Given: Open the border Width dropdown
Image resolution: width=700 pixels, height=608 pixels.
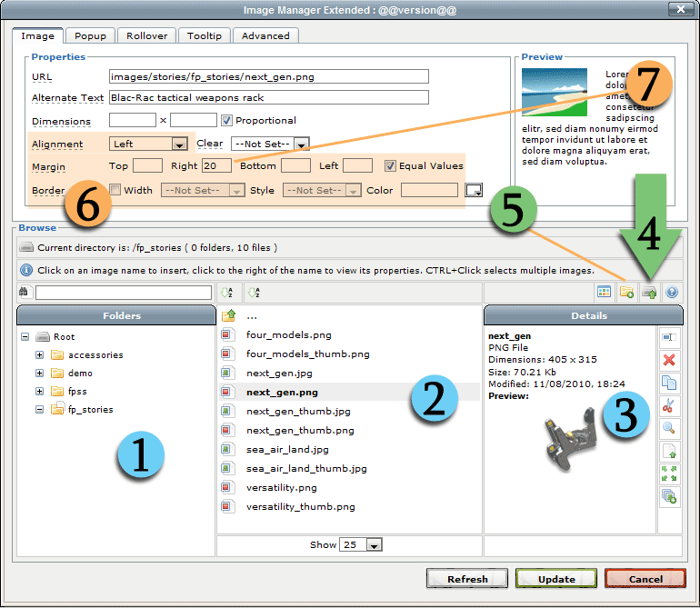Looking at the screenshot, I should pos(203,190).
